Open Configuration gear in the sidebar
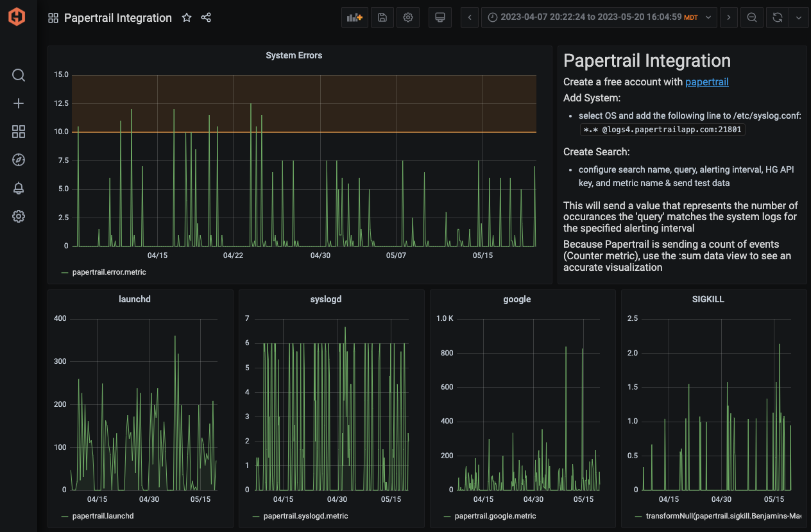This screenshot has width=811, height=532. tap(19, 216)
